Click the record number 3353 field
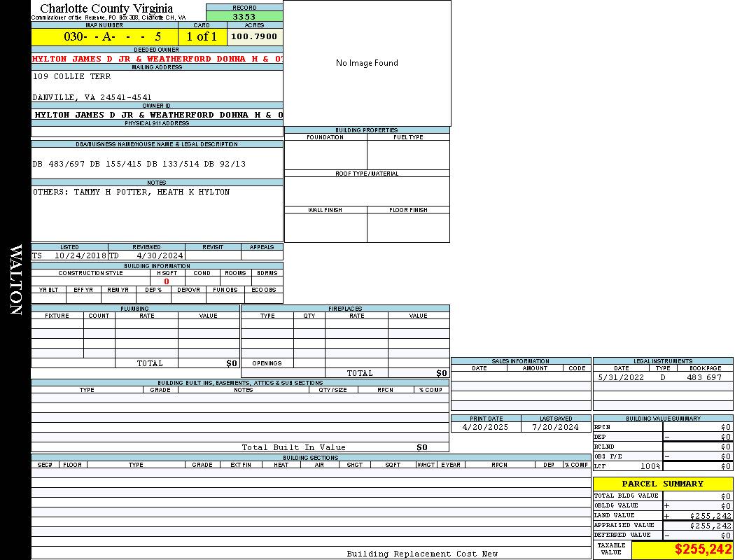The width and height of the screenshot is (735, 560). click(x=244, y=16)
